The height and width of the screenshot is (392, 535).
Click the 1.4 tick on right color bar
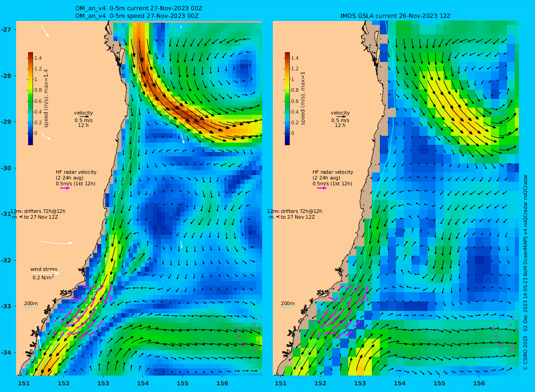coord(295,58)
